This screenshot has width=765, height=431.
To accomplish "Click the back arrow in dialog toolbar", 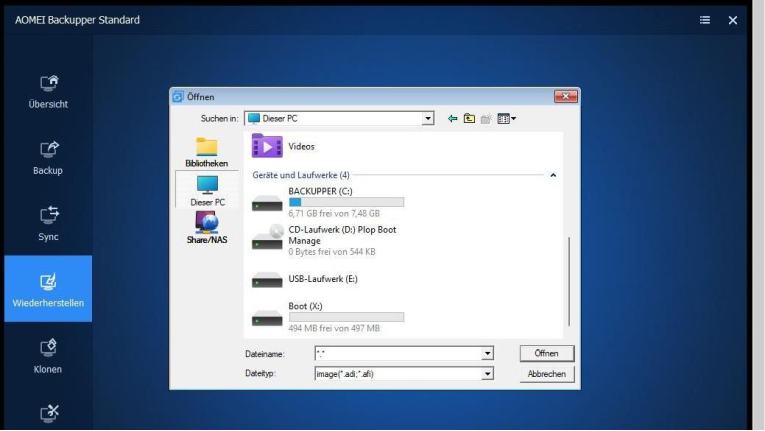I will coord(453,119).
